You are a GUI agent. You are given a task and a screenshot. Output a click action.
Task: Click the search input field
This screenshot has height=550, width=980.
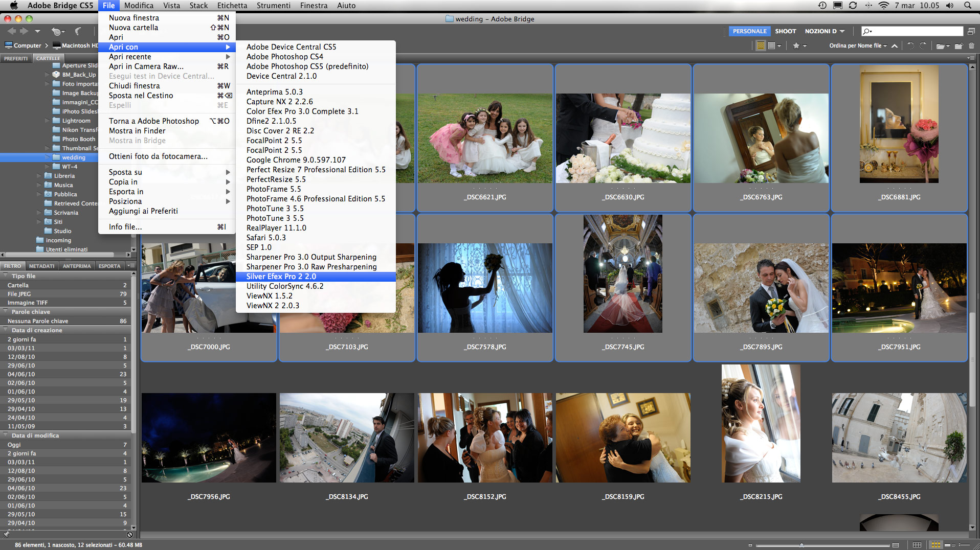(x=912, y=31)
